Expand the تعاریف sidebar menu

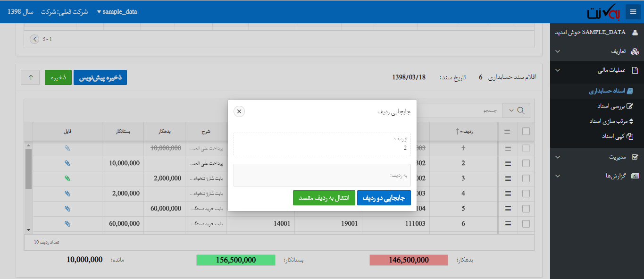point(597,51)
